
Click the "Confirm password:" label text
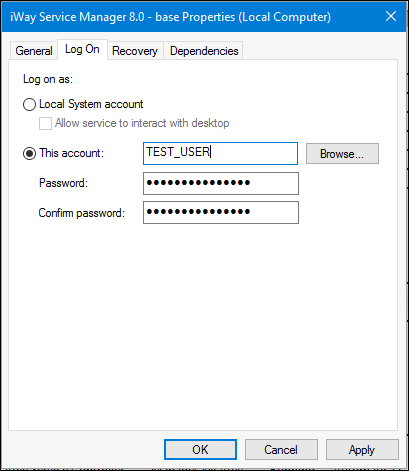pos(82,213)
